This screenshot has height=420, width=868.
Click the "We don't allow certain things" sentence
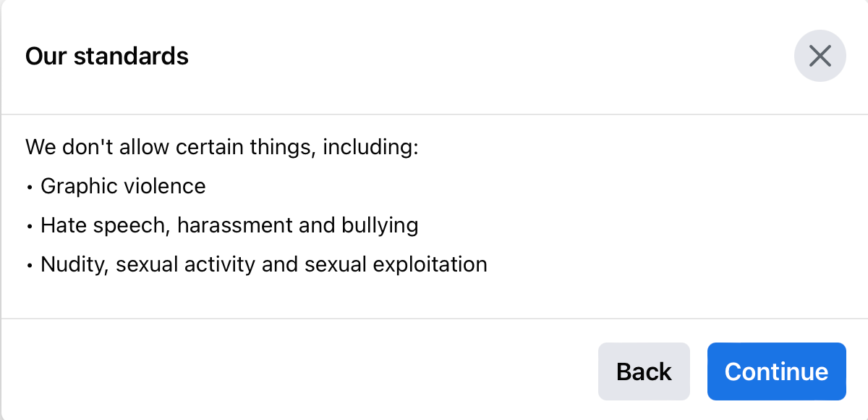pos(222,148)
